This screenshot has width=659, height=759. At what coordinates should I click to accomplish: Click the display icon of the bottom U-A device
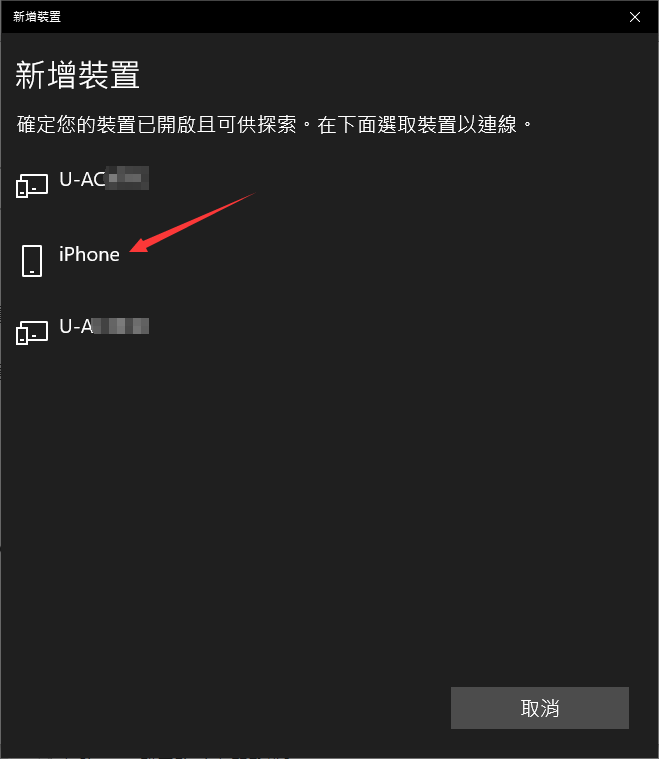(32, 333)
